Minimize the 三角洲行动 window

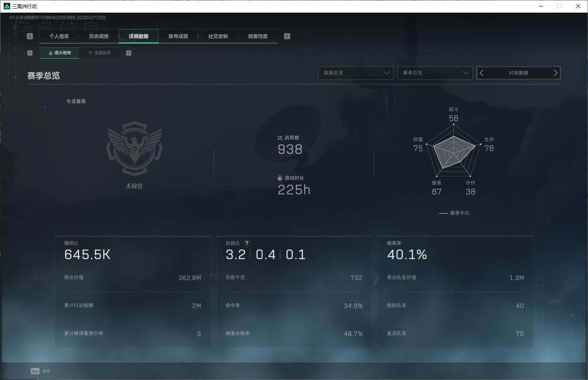[x=541, y=6]
